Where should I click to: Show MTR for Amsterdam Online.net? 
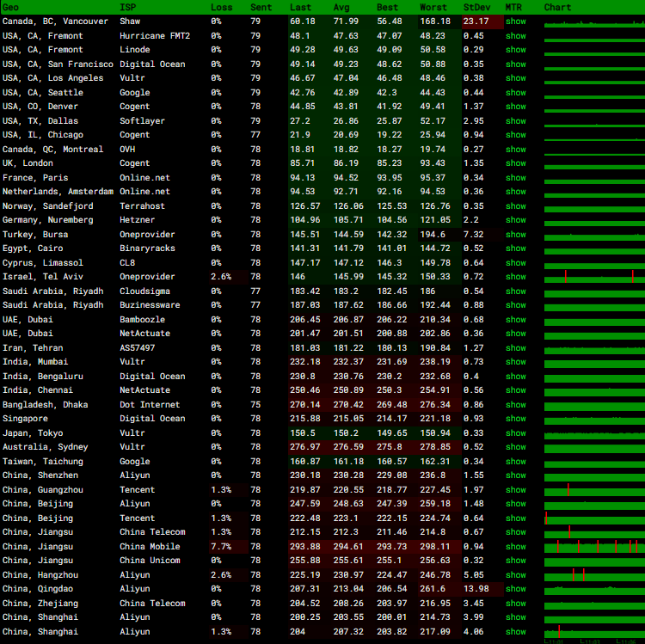pyautogui.click(x=516, y=192)
